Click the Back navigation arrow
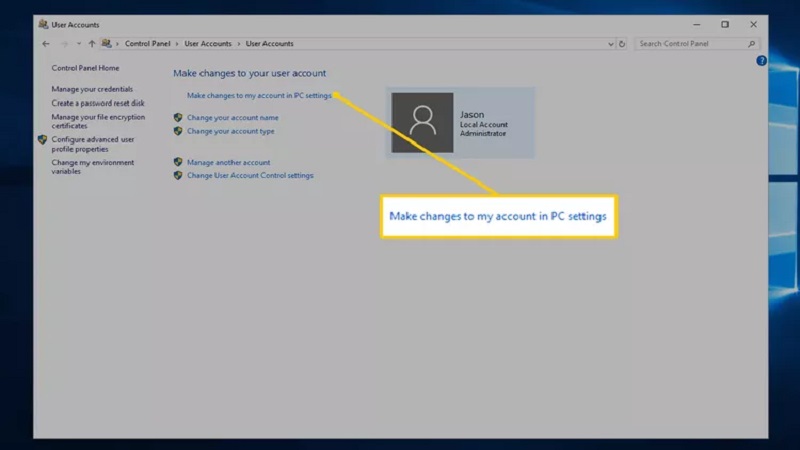Viewport: 800px width, 450px height. coord(46,44)
